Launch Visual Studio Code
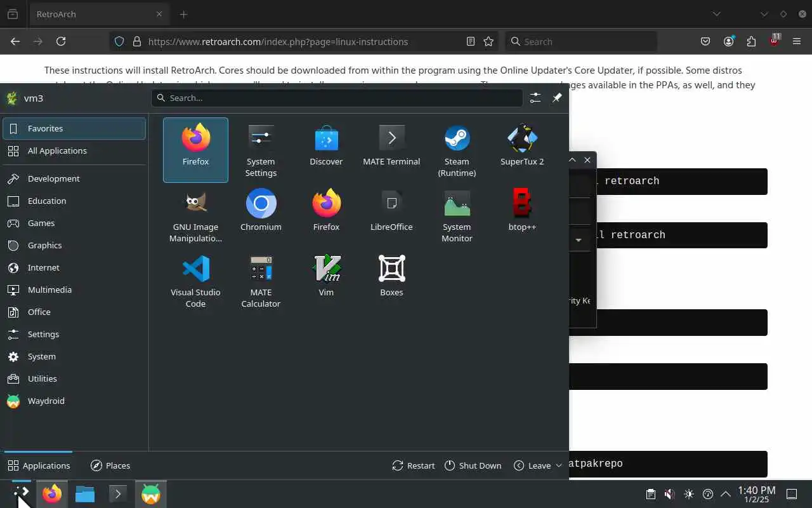Viewport: 812px width, 508px height. coord(195,281)
